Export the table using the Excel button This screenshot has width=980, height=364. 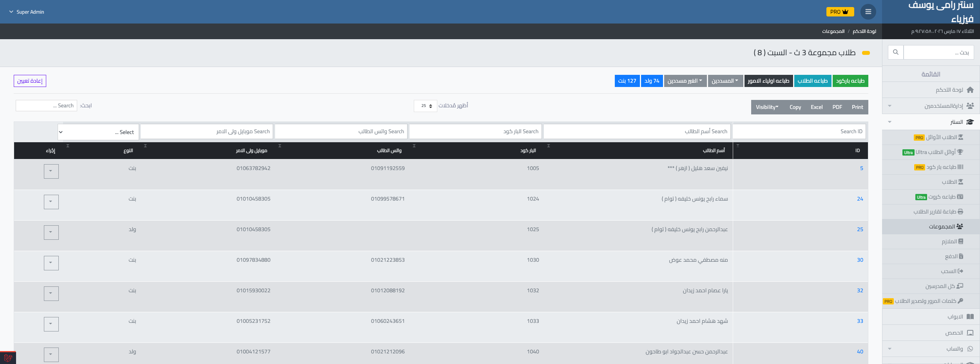point(817,107)
